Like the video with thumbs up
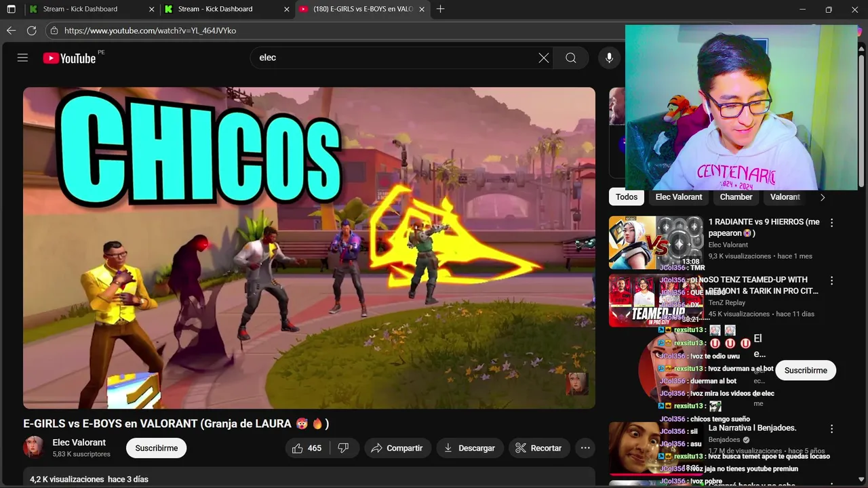This screenshot has height=488, width=868. click(307, 448)
